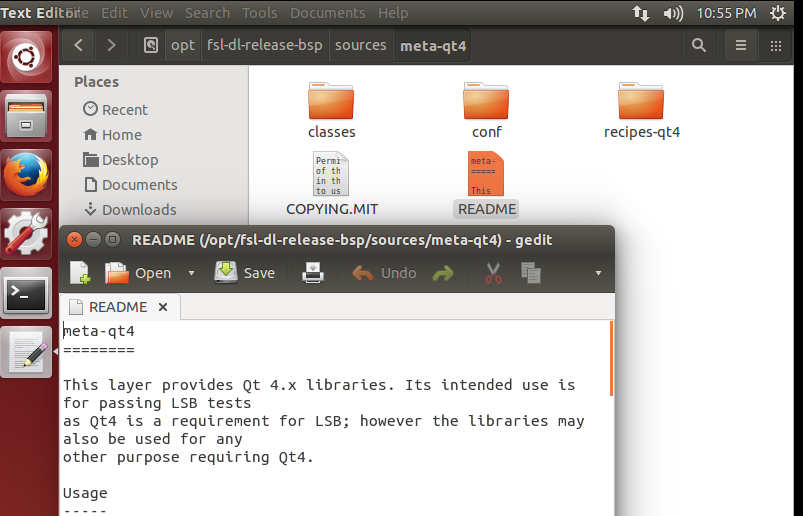Click the meta-qt4 path segment

(x=433, y=46)
